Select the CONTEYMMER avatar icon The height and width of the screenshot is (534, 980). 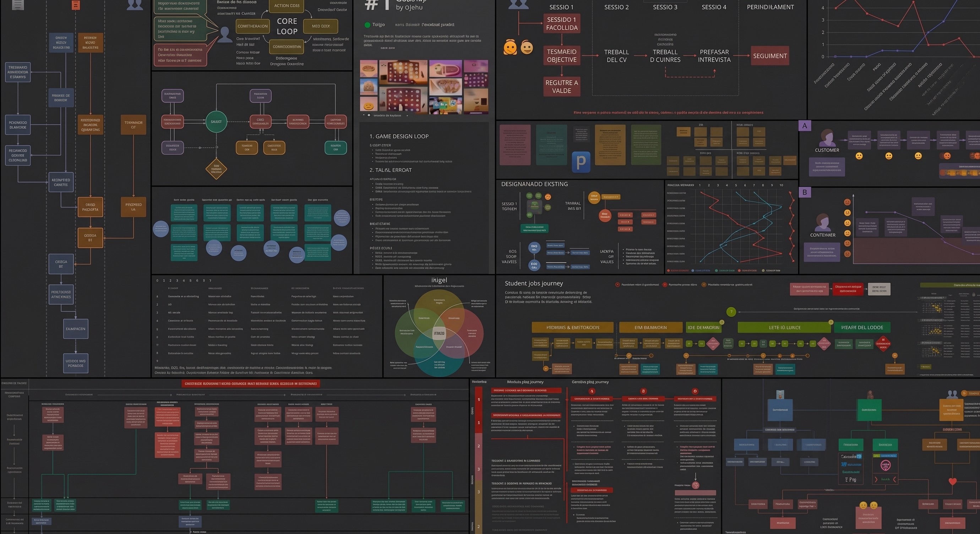[x=822, y=222]
